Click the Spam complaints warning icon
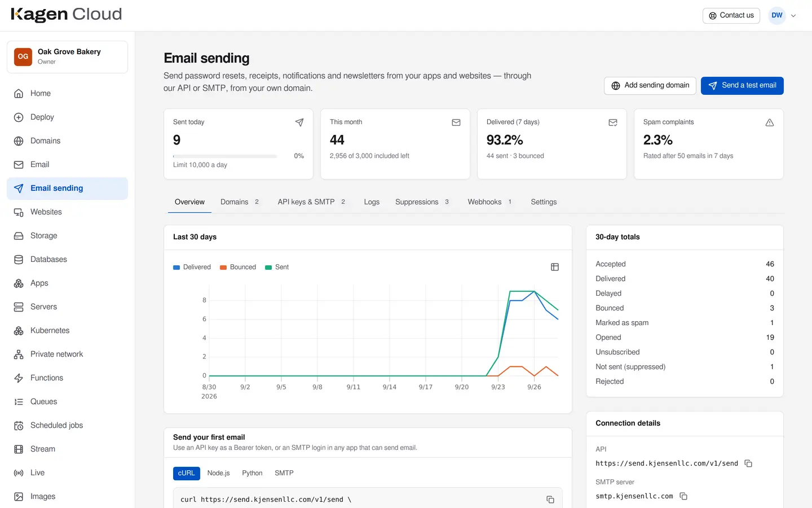 [770, 122]
